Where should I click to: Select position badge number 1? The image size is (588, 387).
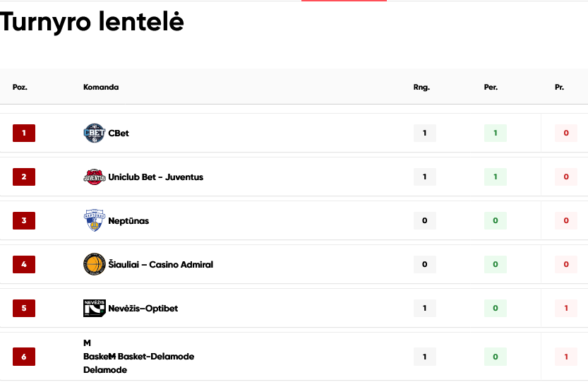point(24,133)
